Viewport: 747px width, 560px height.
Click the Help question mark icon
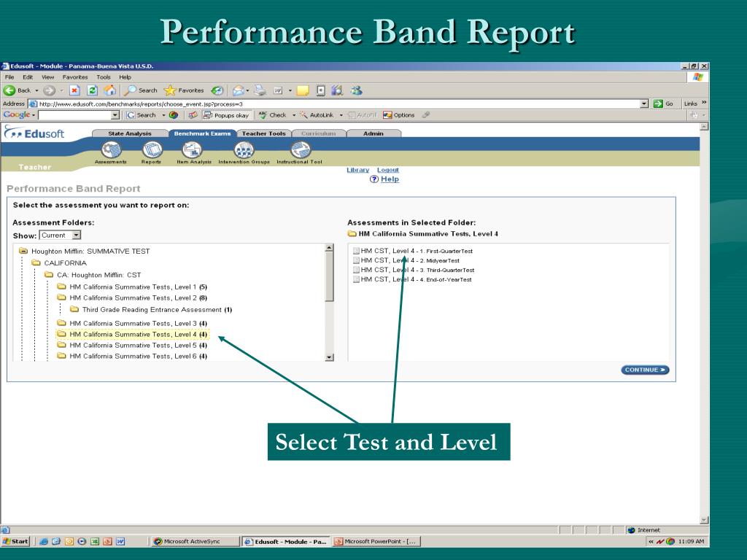click(374, 179)
